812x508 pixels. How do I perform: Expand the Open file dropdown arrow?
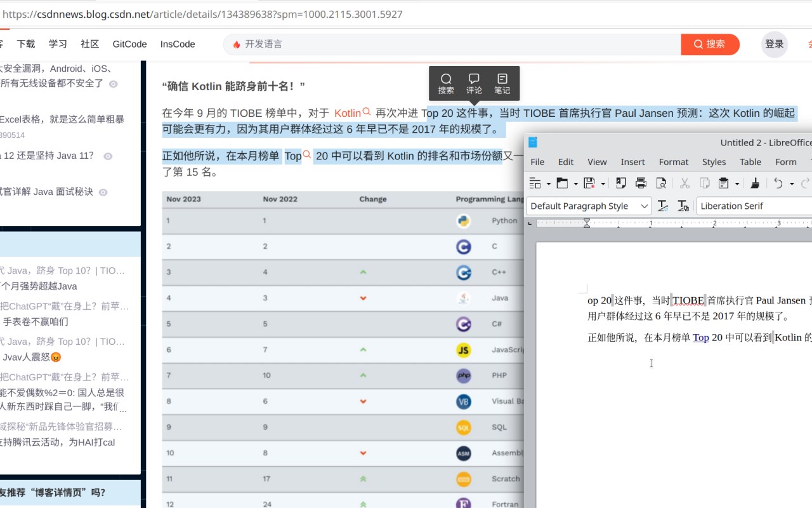tap(575, 184)
